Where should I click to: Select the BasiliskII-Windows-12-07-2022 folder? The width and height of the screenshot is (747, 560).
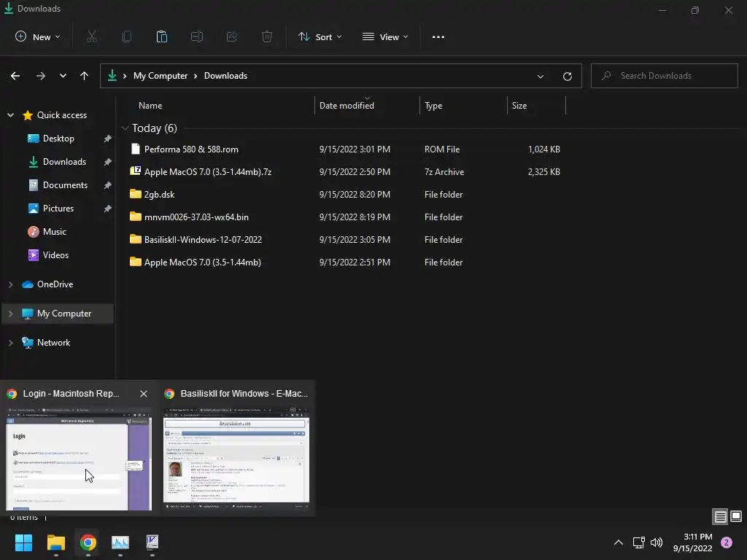coord(203,239)
